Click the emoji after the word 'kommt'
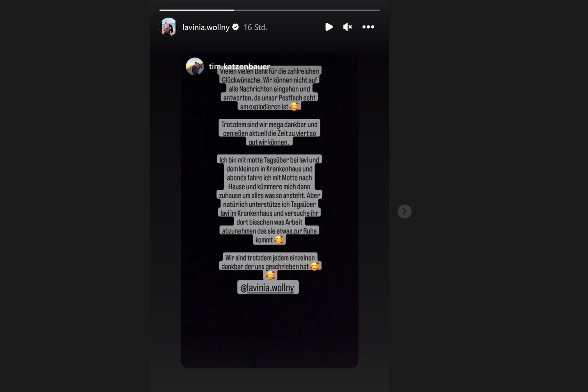The image size is (588, 392). tap(279, 240)
